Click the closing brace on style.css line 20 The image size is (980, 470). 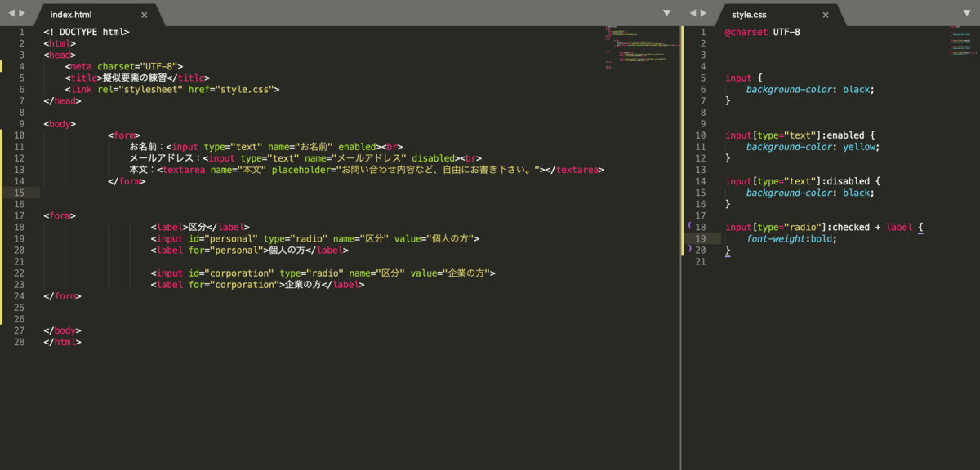point(728,250)
